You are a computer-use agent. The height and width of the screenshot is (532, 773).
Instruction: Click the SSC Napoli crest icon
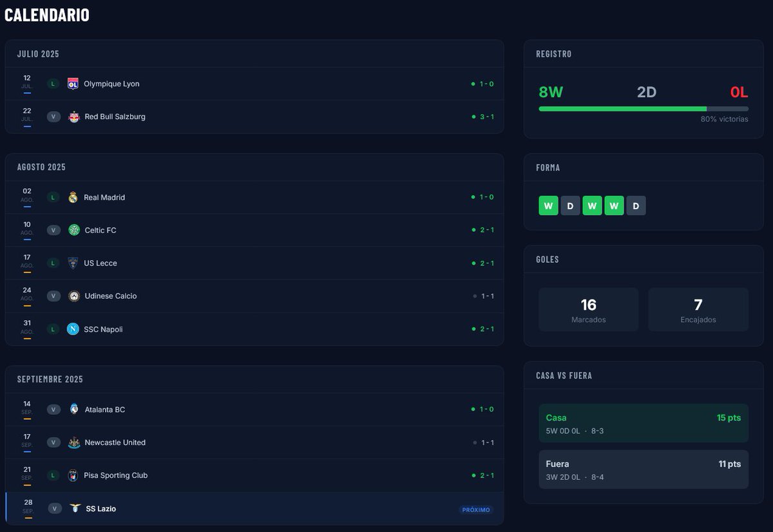(x=73, y=329)
